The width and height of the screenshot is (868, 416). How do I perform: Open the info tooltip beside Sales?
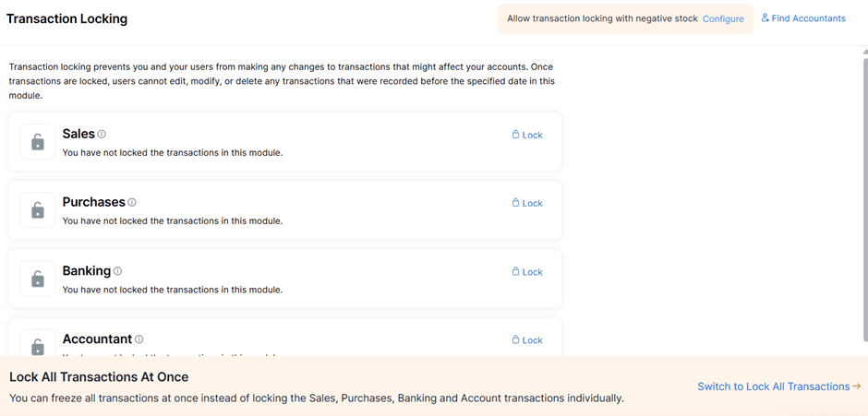pos(102,135)
